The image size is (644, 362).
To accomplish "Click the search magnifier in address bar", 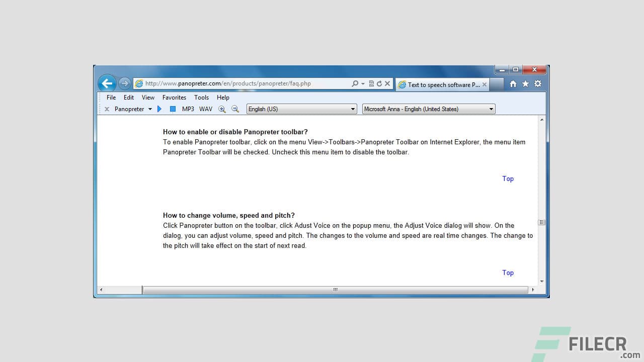I will coord(355,83).
